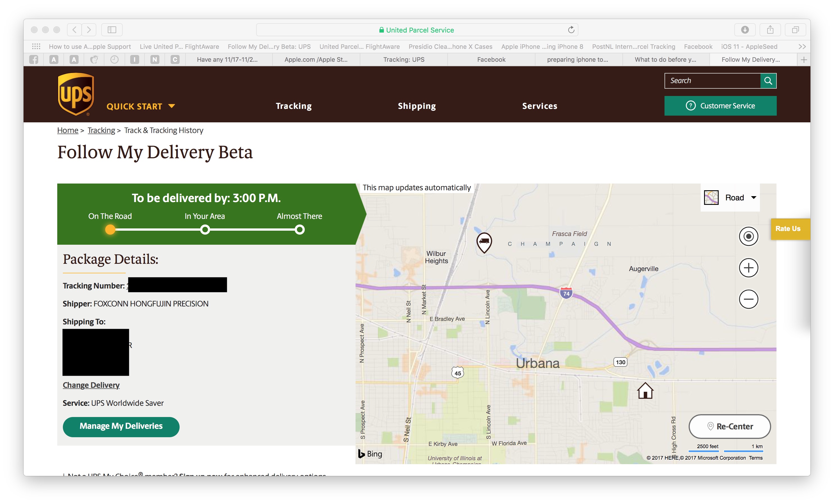Viewport: 834px width, 504px height.
Task: Click the green search magnifier button
Action: [768, 81]
